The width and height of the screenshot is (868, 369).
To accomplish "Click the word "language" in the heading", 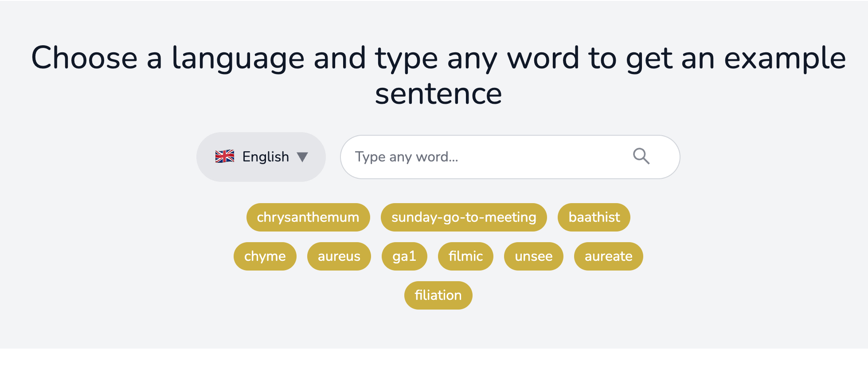I will (238, 59).
